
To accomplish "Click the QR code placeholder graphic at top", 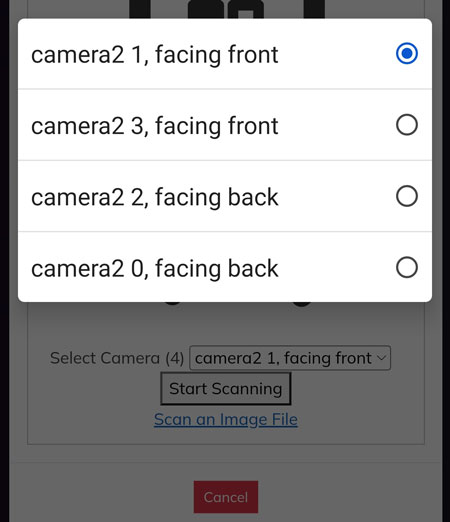I will (x=227, y=9).
